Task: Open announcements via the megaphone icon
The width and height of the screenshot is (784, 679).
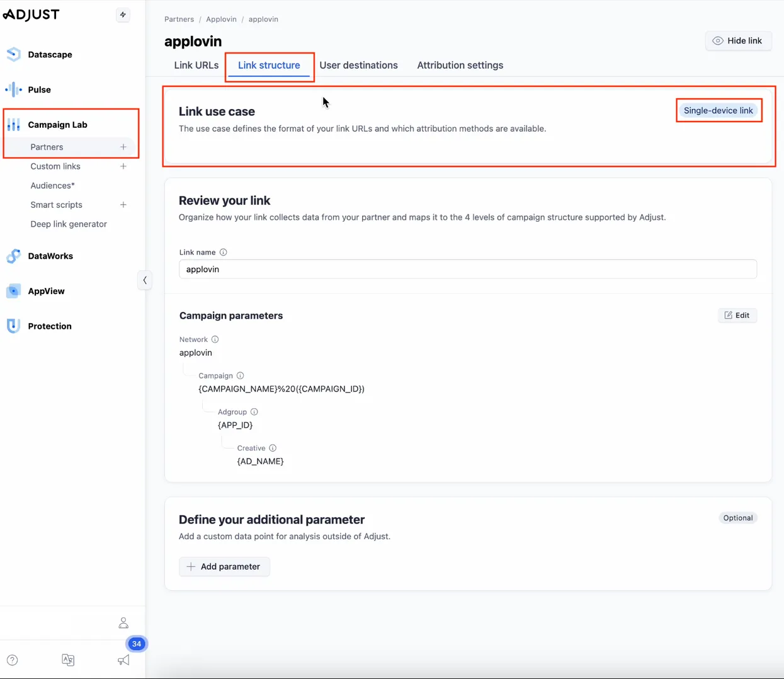Action: pos(123,659)
